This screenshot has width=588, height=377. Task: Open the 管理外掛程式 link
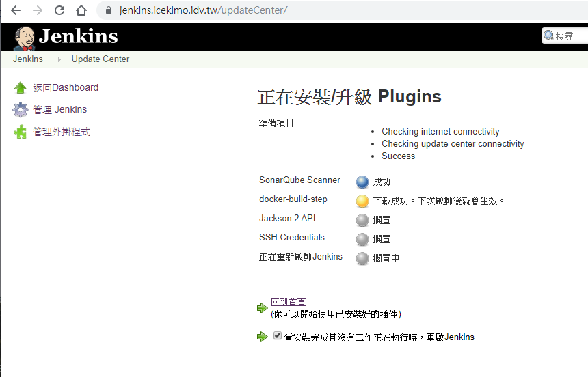pos(62,132)
